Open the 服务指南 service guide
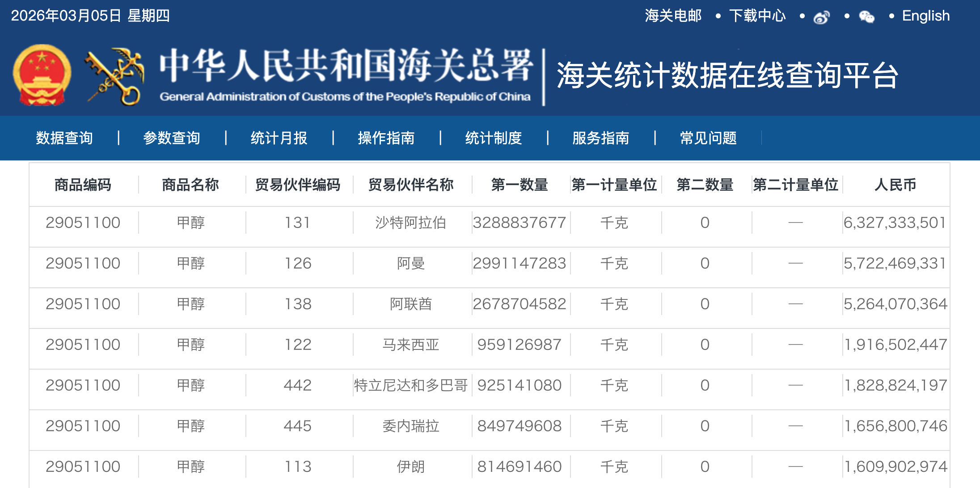Viewport: 980px width, 488px height. (x=601, y=138)
